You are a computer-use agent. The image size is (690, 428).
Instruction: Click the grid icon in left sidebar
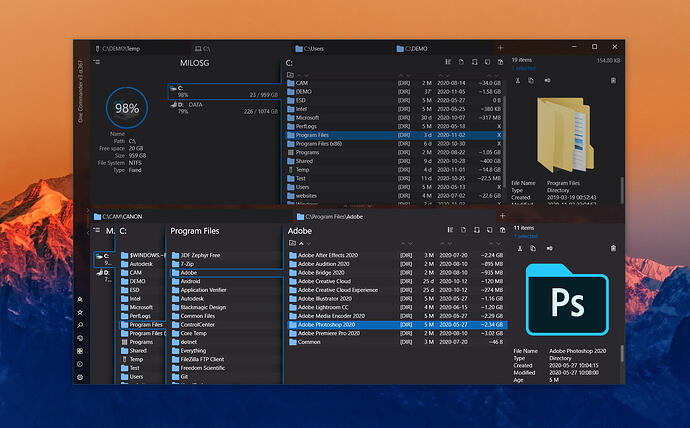tap(79, 351)
